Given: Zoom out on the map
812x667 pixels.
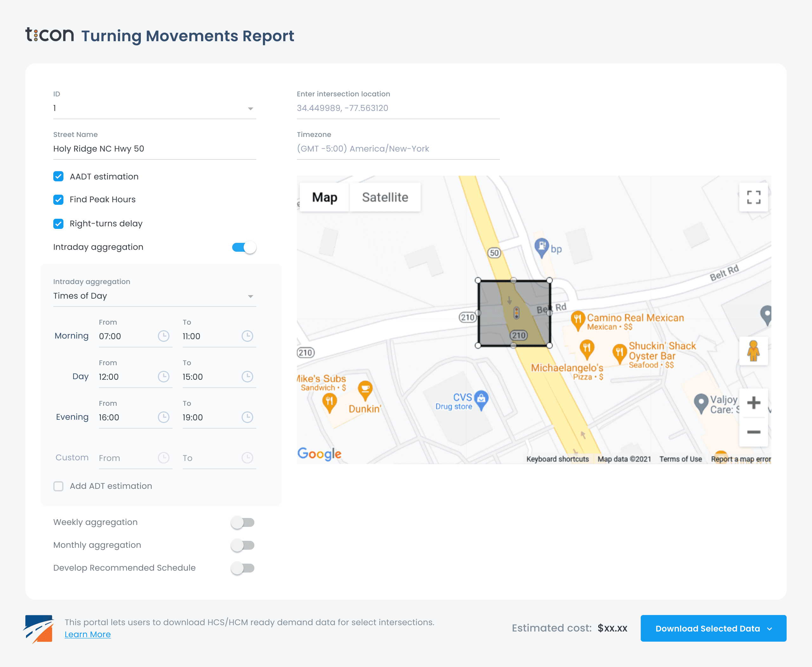Looking at the screenshot, I should (754, 432).
